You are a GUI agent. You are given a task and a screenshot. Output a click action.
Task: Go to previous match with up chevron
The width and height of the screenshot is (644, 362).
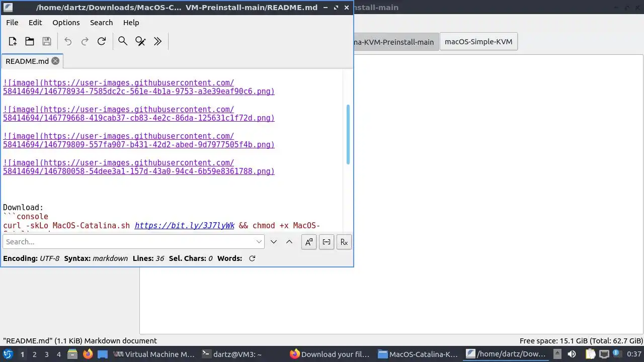coord(289,242)
